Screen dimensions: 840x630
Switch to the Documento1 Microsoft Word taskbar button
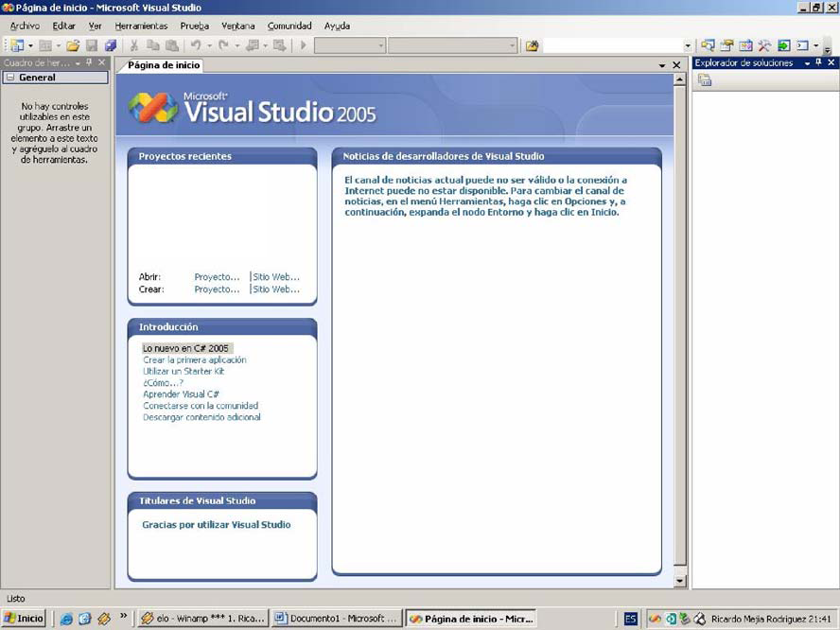337,619
